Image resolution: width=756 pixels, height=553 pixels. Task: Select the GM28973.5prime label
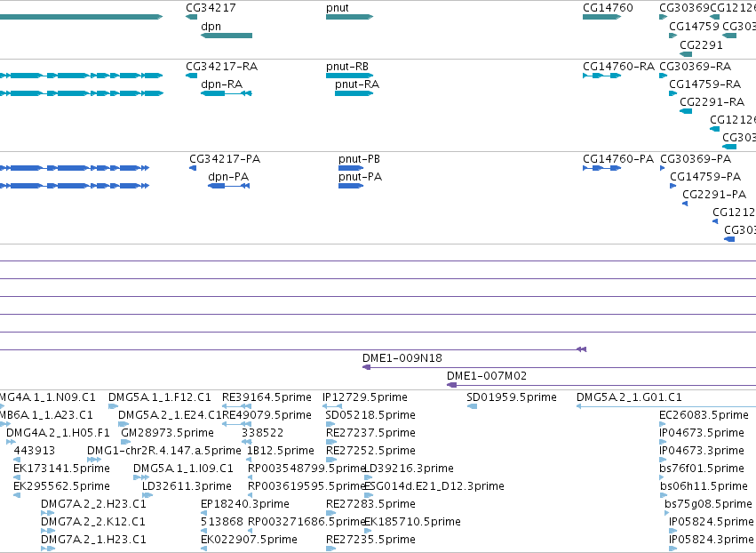click(167, 433)
